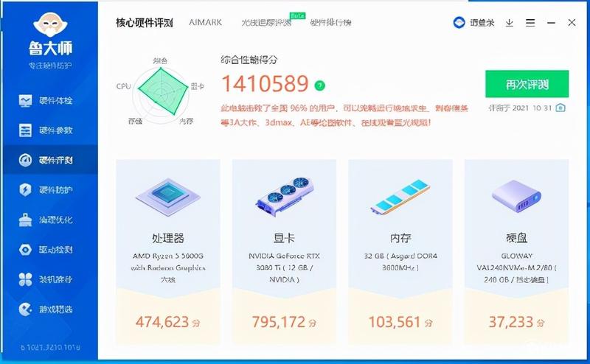Click the test date 2021 10 31
This screenshot has width=590, height=364.
(532, 108)
